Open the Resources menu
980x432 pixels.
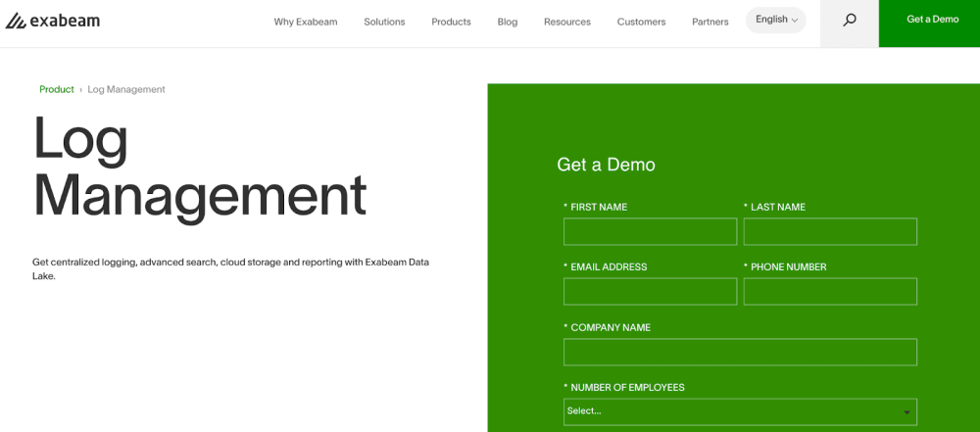point(567,22)
